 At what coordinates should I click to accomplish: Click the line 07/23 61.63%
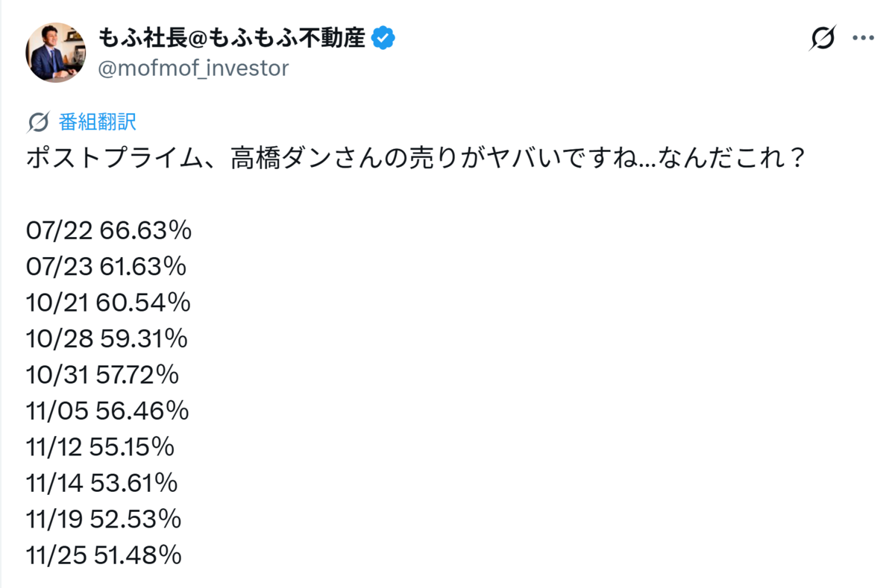106,267
